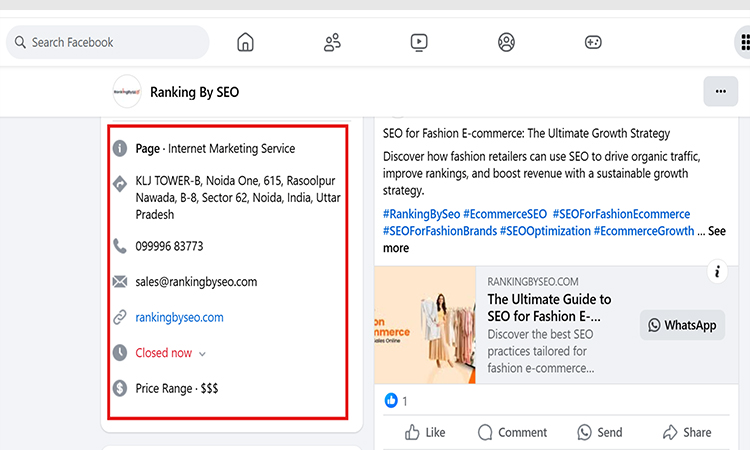Open the #SEOForFashionBrands hashtag
Image resolution: width=750 pixels, height=450 pixels.
(x=440, y=231)
